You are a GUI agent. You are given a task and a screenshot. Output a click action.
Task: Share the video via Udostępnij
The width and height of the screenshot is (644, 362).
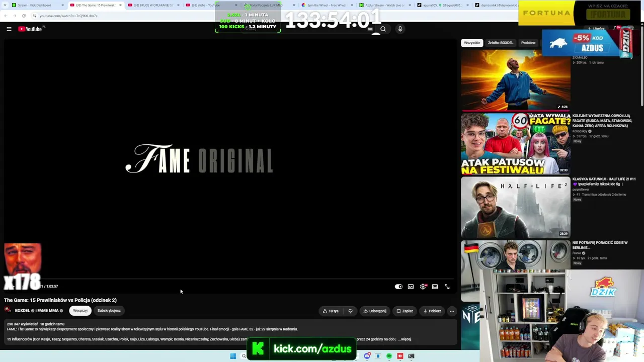point(375,311)
